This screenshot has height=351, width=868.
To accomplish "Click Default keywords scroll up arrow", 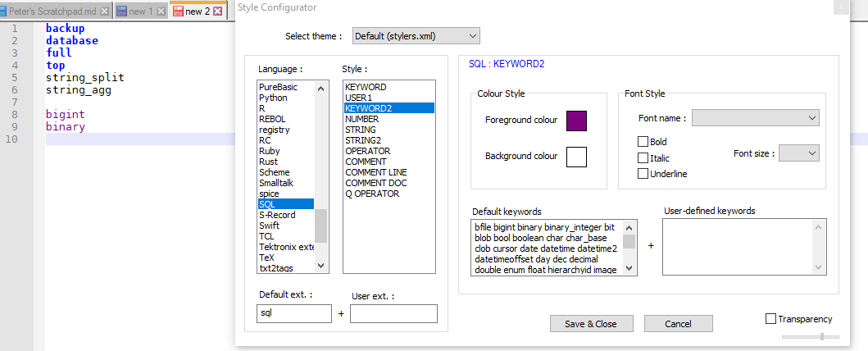I will coord(629,226).
